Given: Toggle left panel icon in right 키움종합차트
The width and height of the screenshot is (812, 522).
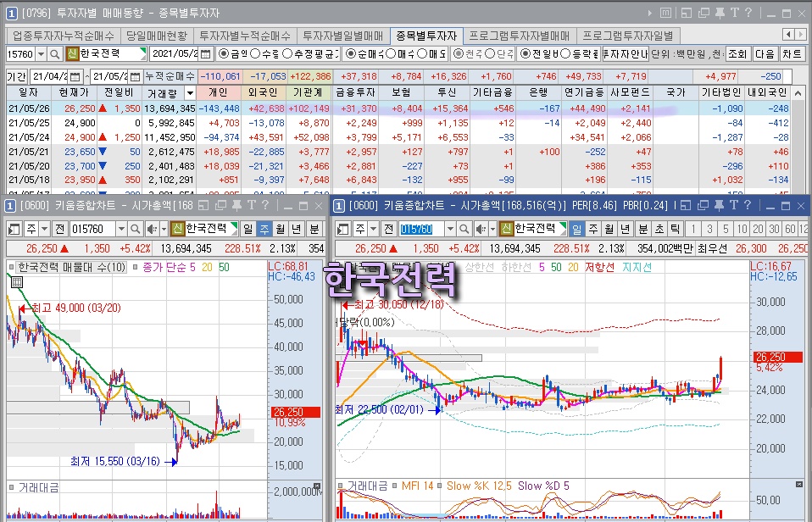Looking at the screenshot, I should [x=342, y=229].
